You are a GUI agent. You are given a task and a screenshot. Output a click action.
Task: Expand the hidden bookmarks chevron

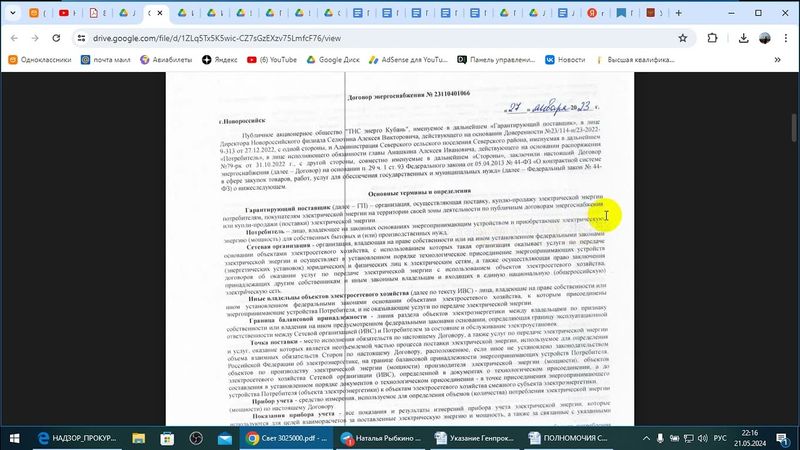778,60
